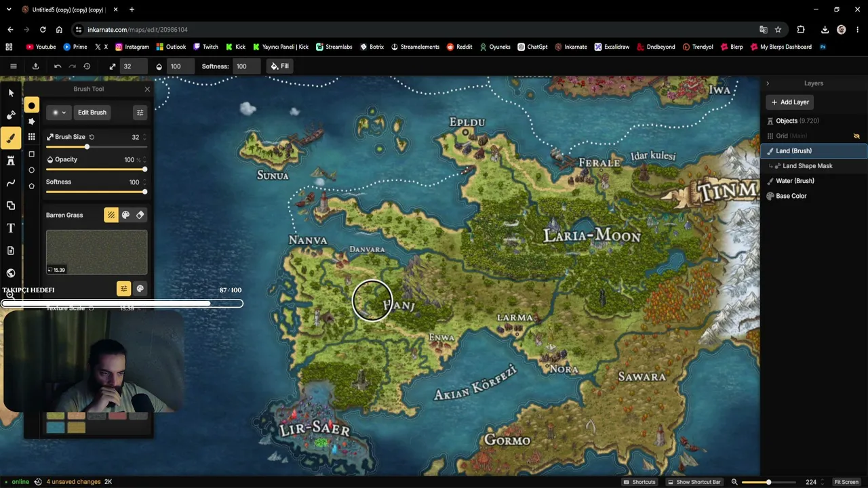
Task: Select the Mask paint tool
Action: coord(11,115)
